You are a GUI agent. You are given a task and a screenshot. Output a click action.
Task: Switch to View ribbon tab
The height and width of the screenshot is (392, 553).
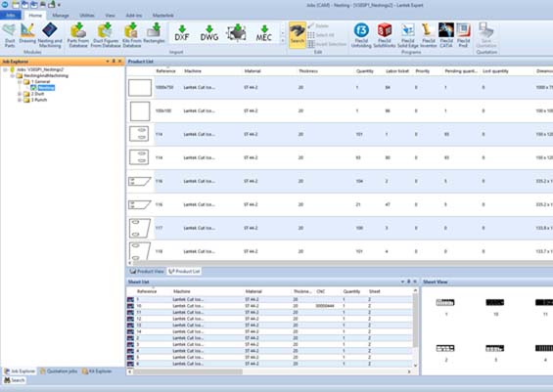pos(110,16)
